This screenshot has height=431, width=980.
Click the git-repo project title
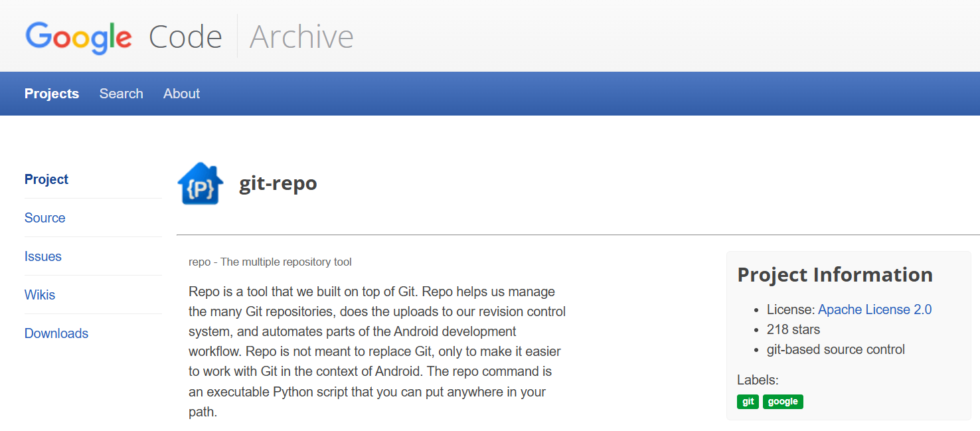pos(278,183)
